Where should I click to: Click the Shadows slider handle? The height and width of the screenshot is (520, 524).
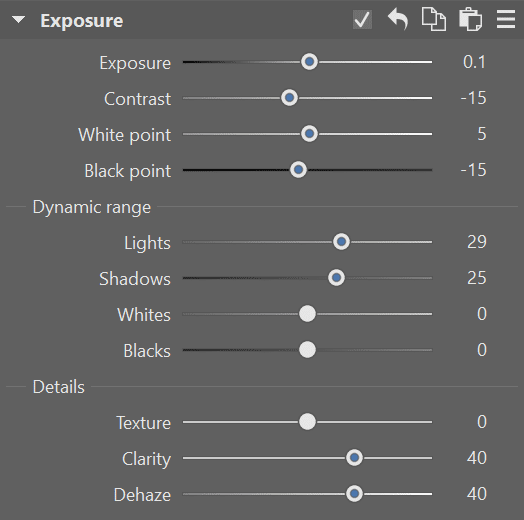(336, 278)
